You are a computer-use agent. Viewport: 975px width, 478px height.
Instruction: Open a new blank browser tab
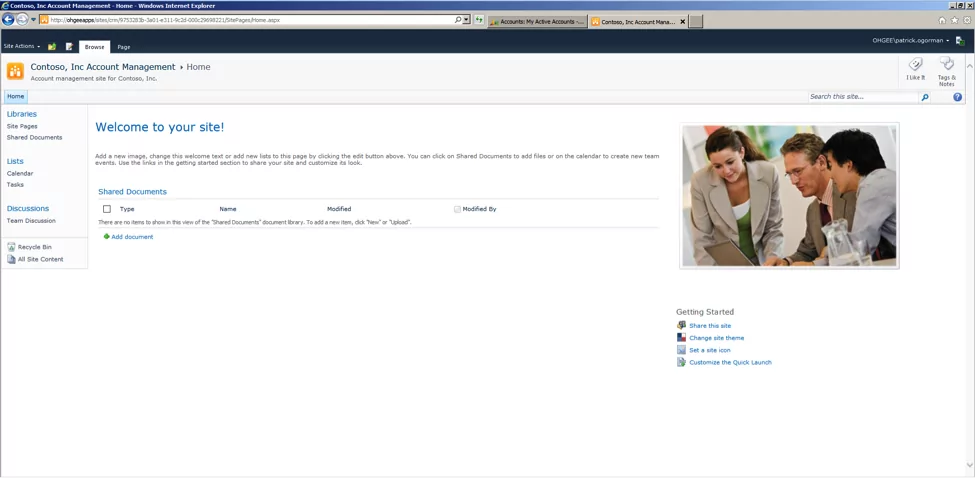click(x=696, y=21)
